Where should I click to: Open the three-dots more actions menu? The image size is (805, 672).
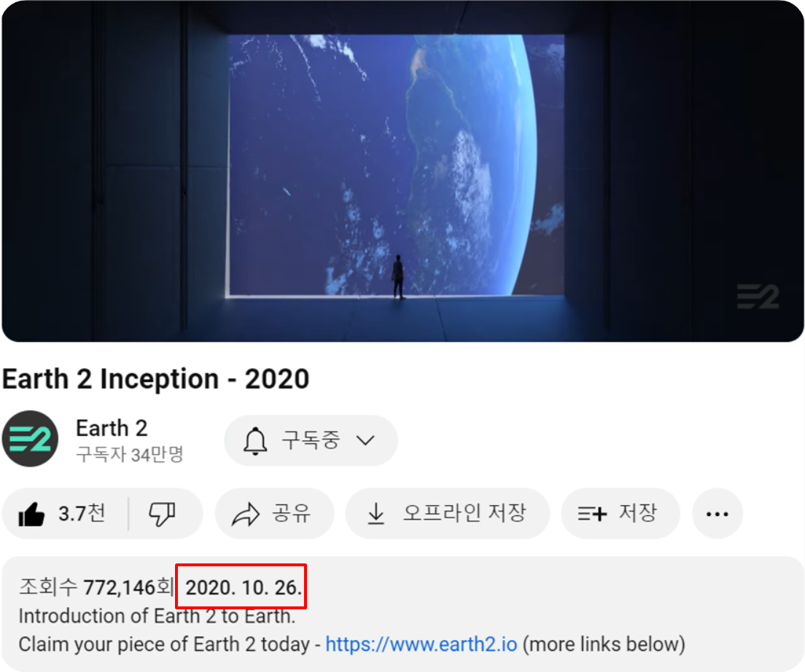tap(717, 514)
